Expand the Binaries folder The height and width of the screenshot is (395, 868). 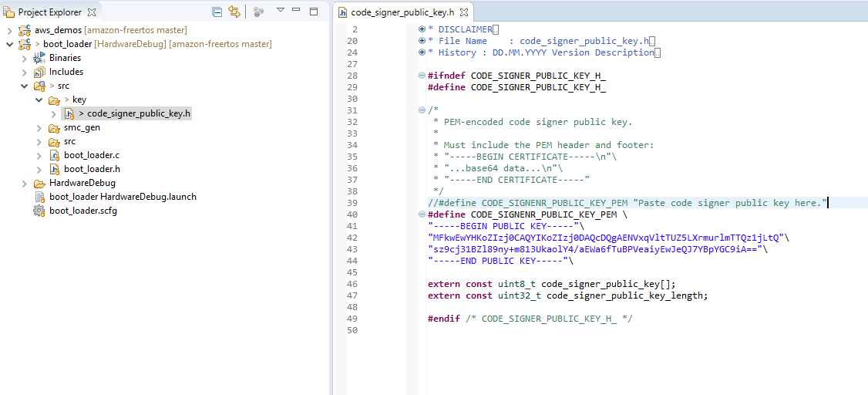tap(24, 58)
